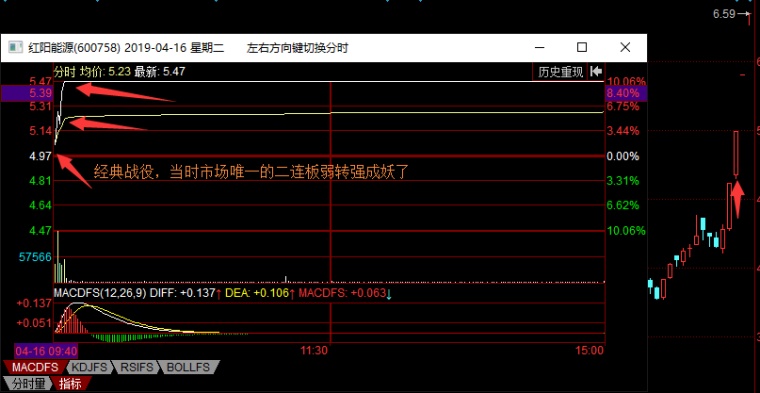This screenshot has height=393, width=760.
Task: Click the tallest red candlestick in background chart
Action: [x=736, y=154]
